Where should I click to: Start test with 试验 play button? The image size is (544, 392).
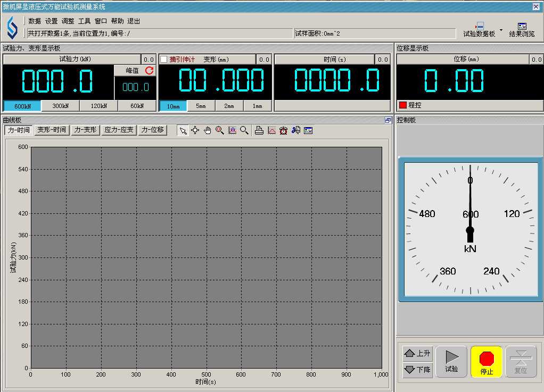click(451, 362)
